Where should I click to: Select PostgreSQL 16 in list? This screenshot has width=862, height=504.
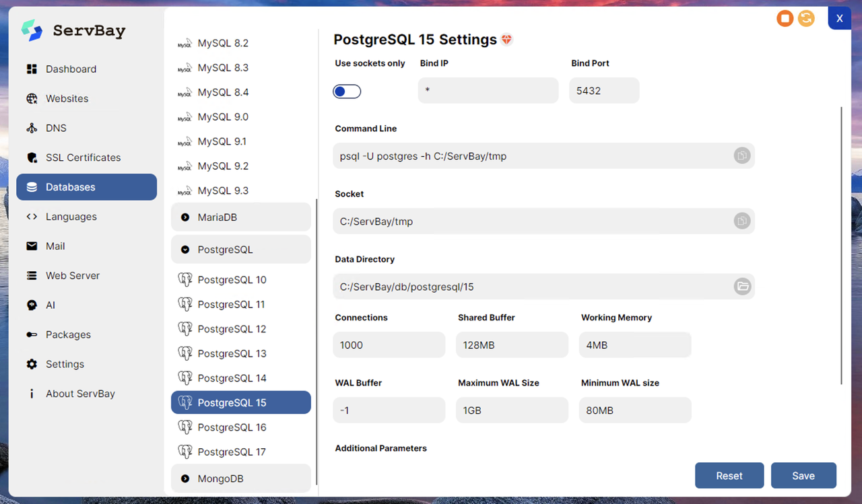click(x=241, y=427)
